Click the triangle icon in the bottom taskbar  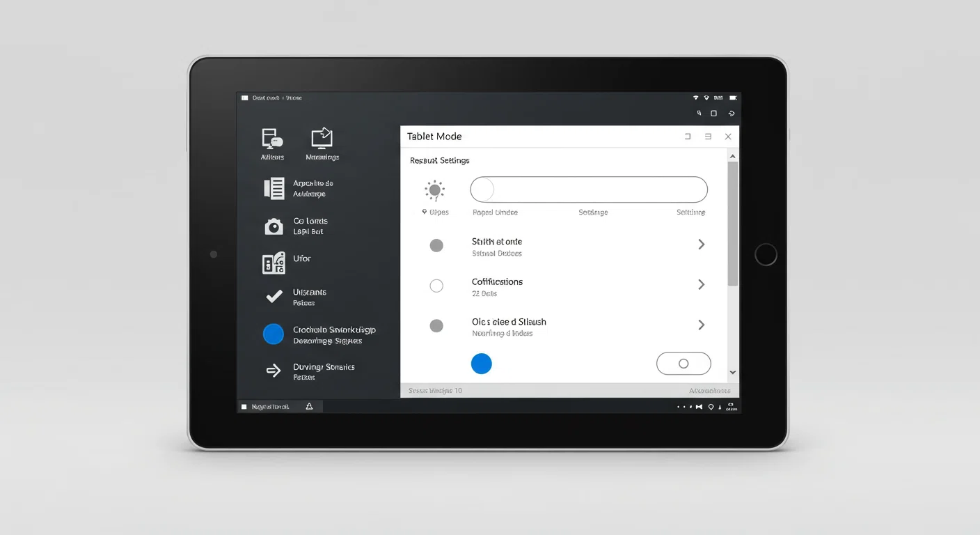tap(309, 406)
